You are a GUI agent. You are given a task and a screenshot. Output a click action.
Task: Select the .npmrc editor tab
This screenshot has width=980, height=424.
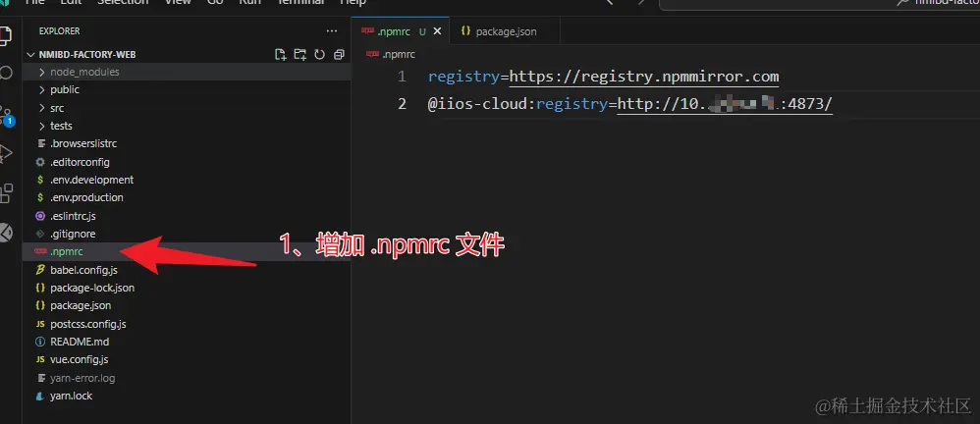tap(400, 31)
